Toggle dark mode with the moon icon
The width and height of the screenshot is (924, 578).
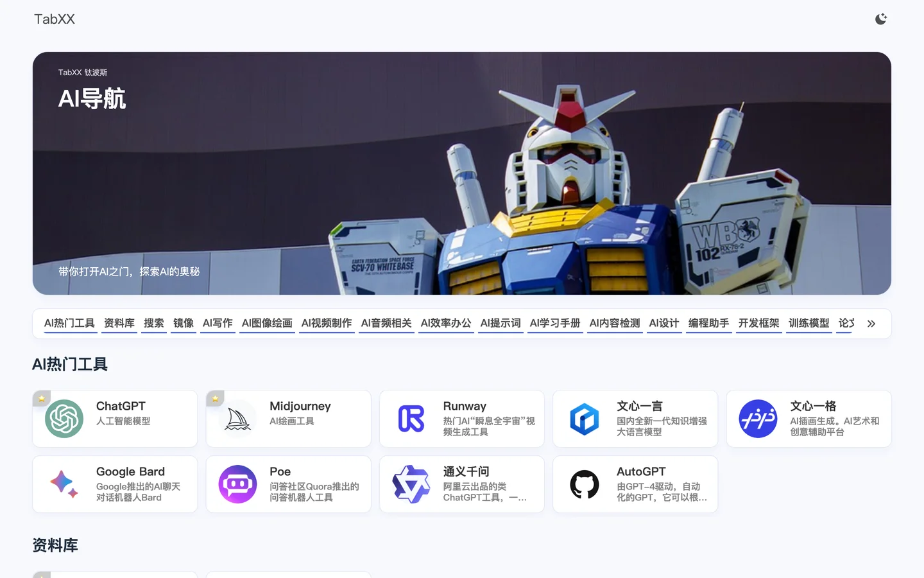pos(881,19)
